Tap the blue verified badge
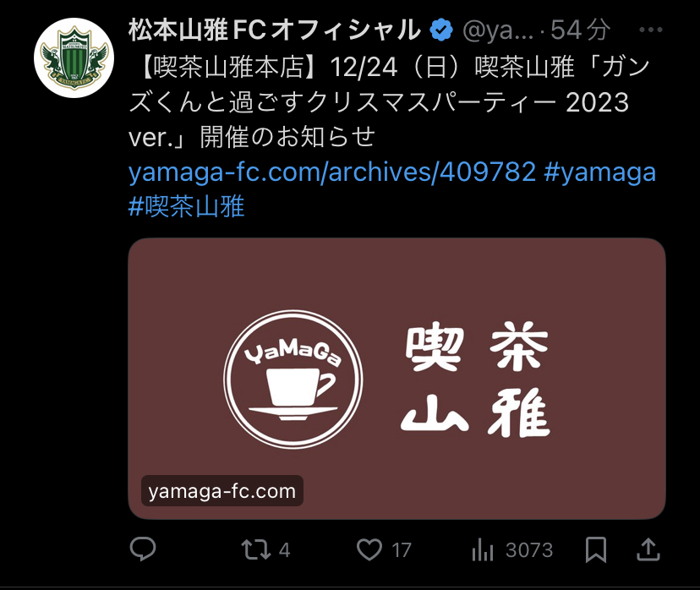The image size is (700, 590). coord(441,30)
